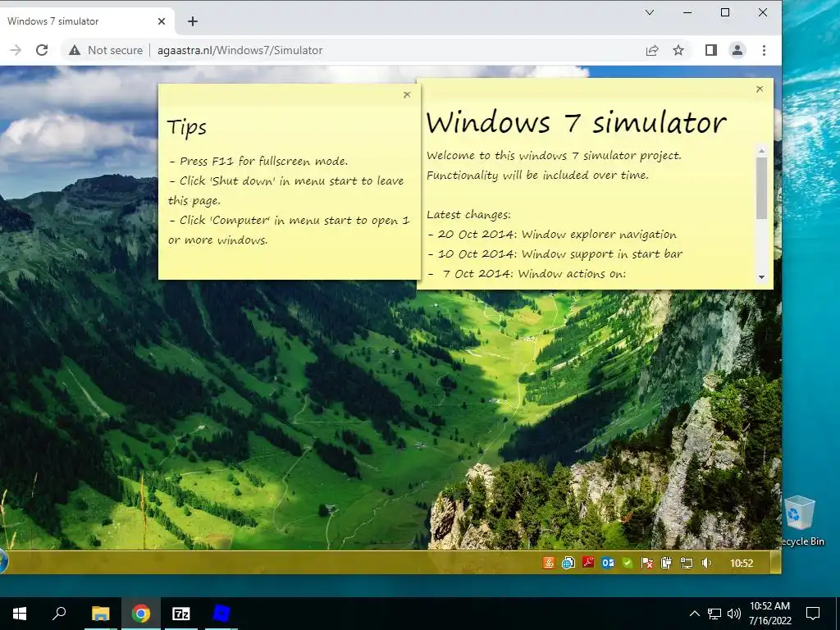Viewport: 840px width, 630px height.
Task: Open the Outlook icon in the simulator tray
Action: (x=608, y=563)
